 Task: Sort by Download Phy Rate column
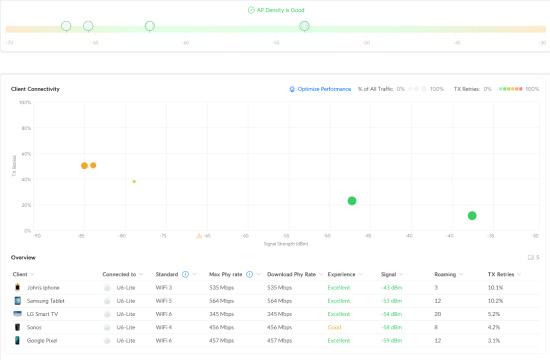click(321, 274)
